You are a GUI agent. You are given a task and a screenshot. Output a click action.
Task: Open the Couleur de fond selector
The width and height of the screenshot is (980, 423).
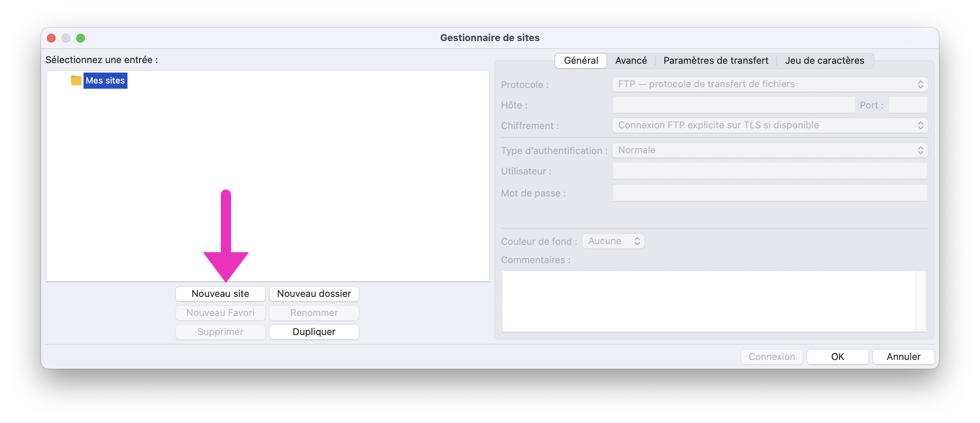tap(613, 241)
